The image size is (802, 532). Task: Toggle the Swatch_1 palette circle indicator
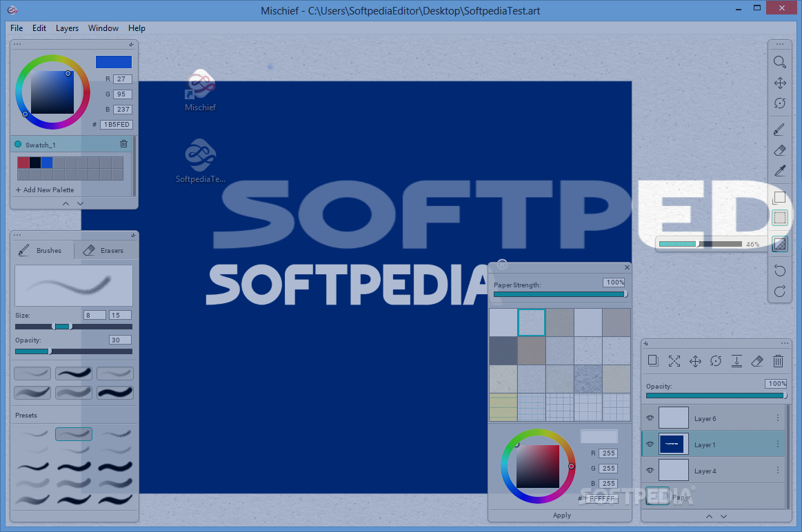(18, 144)
